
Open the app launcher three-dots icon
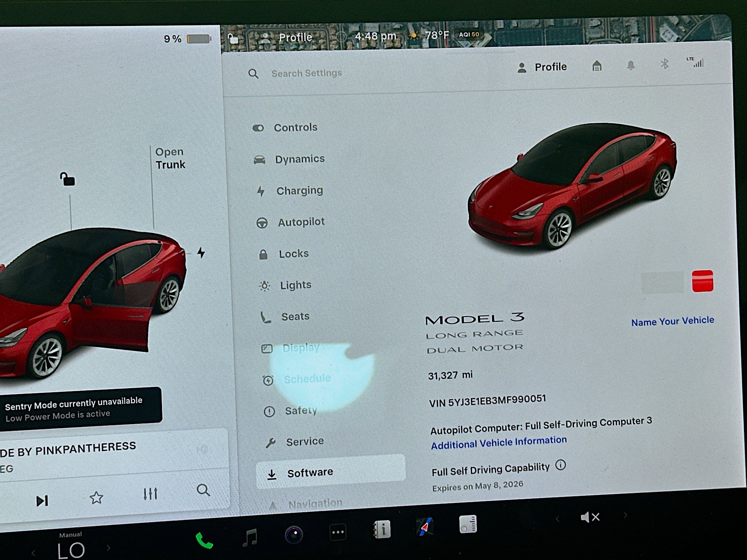[338, 532]
